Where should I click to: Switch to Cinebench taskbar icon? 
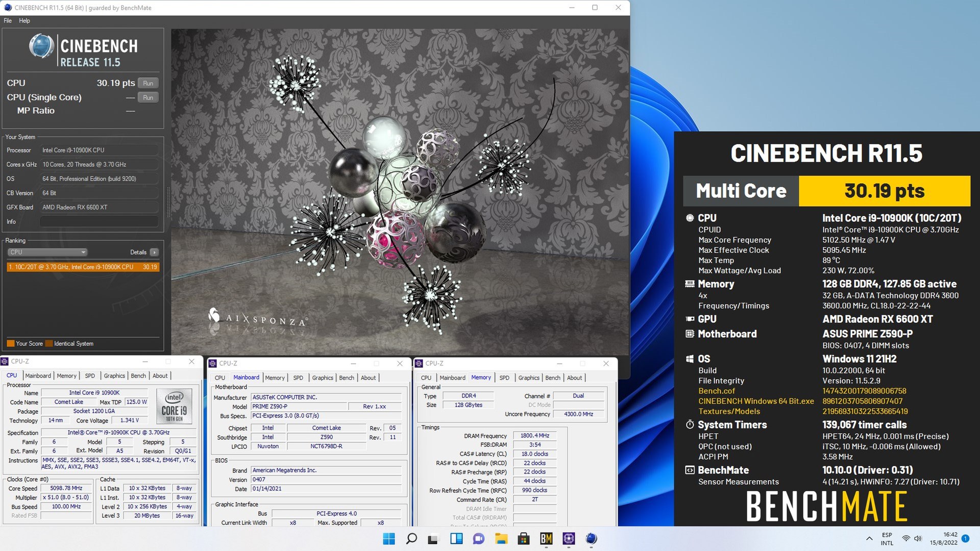tap(591, 539)
